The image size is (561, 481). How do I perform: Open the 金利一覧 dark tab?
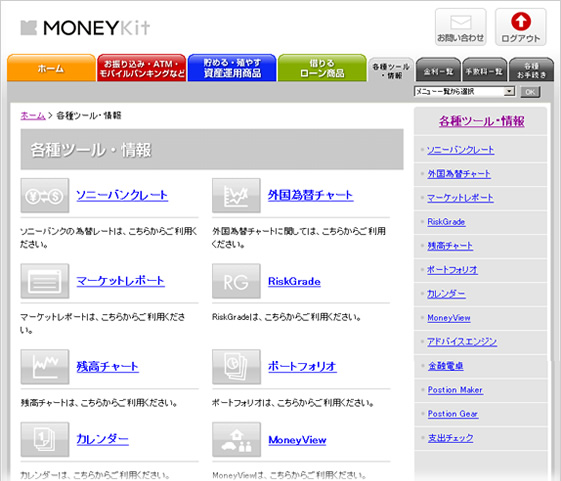coord(438,70)
